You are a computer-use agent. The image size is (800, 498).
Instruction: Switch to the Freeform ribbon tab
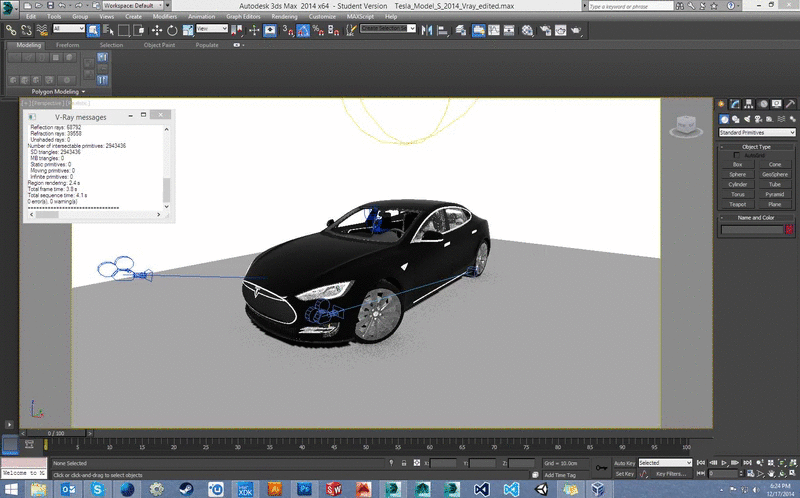pyautogui.click(x=67, y=45)
